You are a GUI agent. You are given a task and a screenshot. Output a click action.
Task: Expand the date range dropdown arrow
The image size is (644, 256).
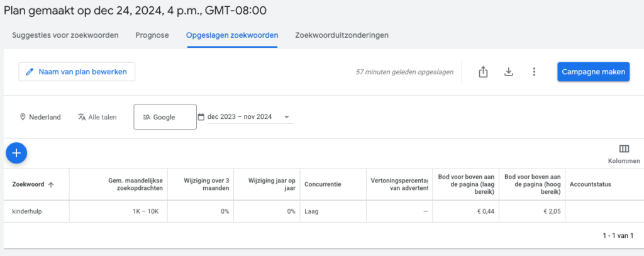[287, 117]
